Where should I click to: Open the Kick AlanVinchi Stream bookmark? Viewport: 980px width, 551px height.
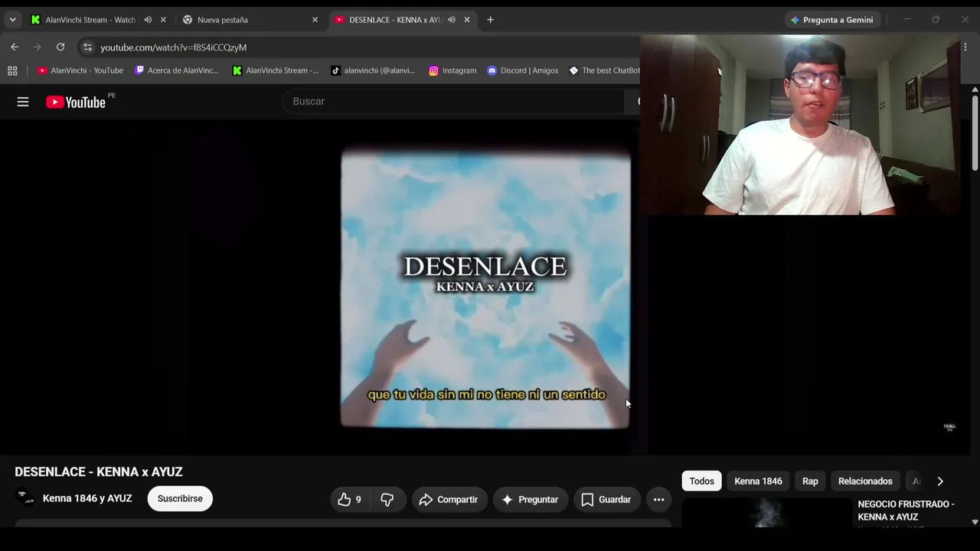coord(276,70)
